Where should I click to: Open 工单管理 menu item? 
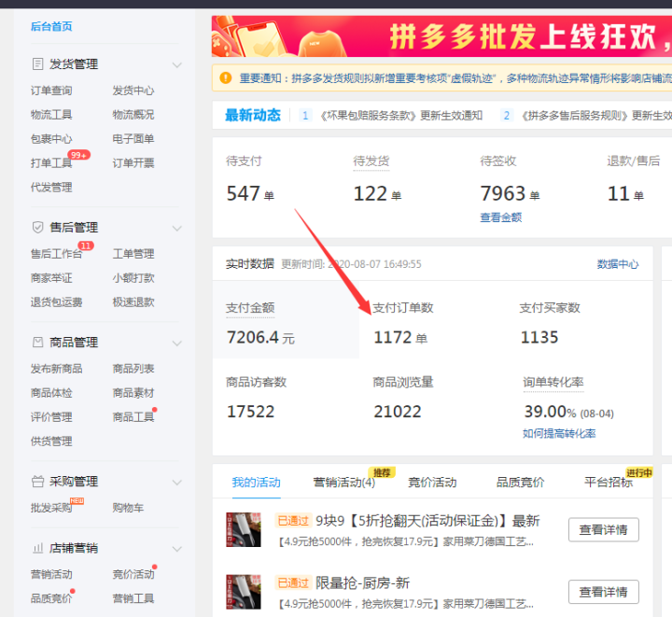(x=133, y=254)
